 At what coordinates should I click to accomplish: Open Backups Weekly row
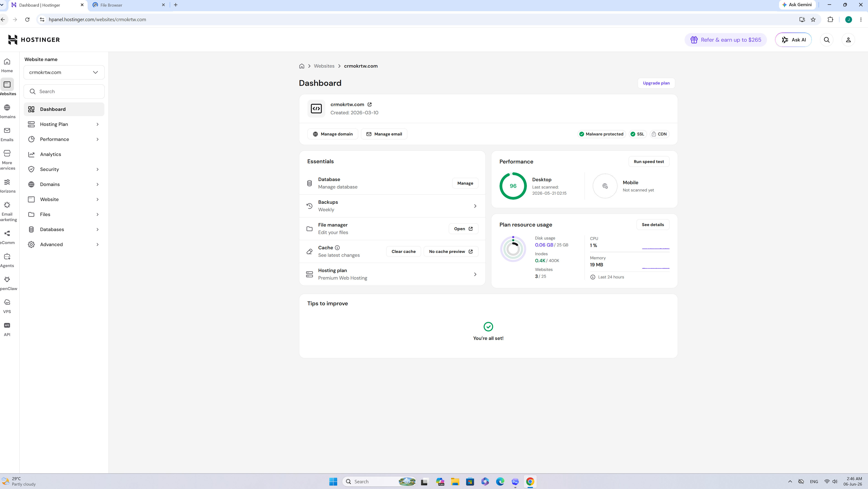tap(392, 206)
